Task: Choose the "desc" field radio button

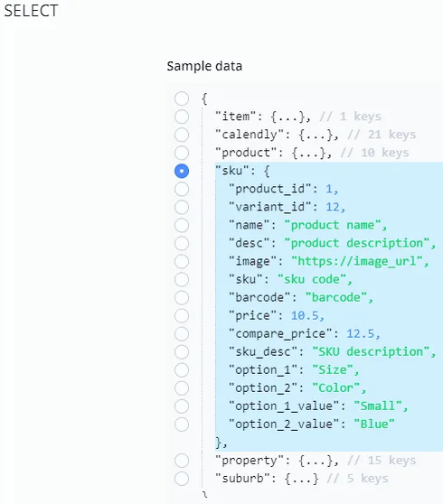Action: point(182,243)
